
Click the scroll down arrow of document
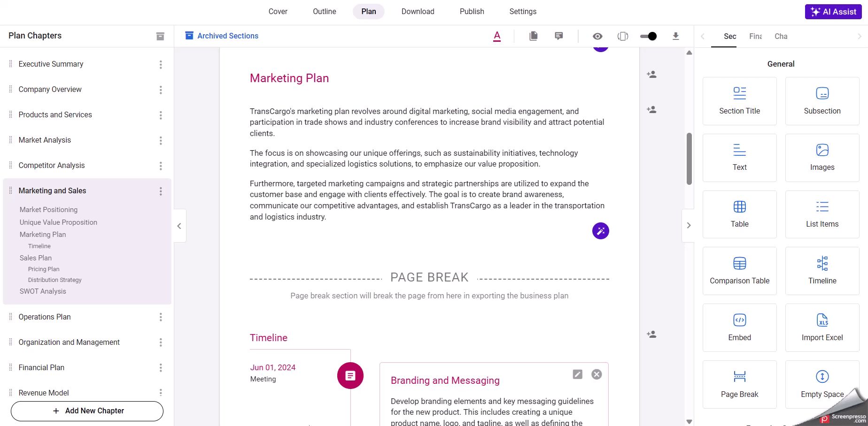(689, 421)
